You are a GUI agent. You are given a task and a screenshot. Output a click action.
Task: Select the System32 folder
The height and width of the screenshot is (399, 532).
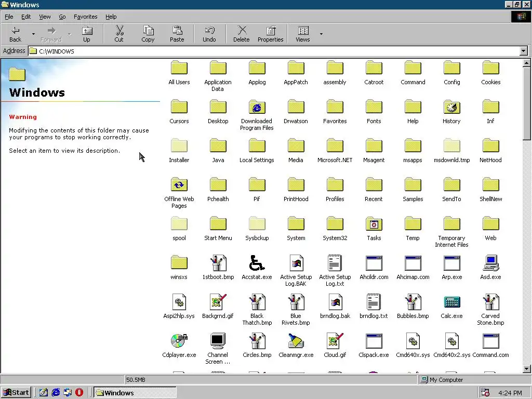coord(335,229)
